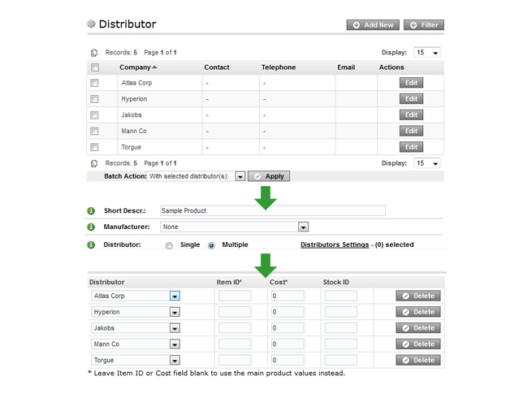Open the Torgue distributor dropdown
532x398 pixels.
coord(136,360)
